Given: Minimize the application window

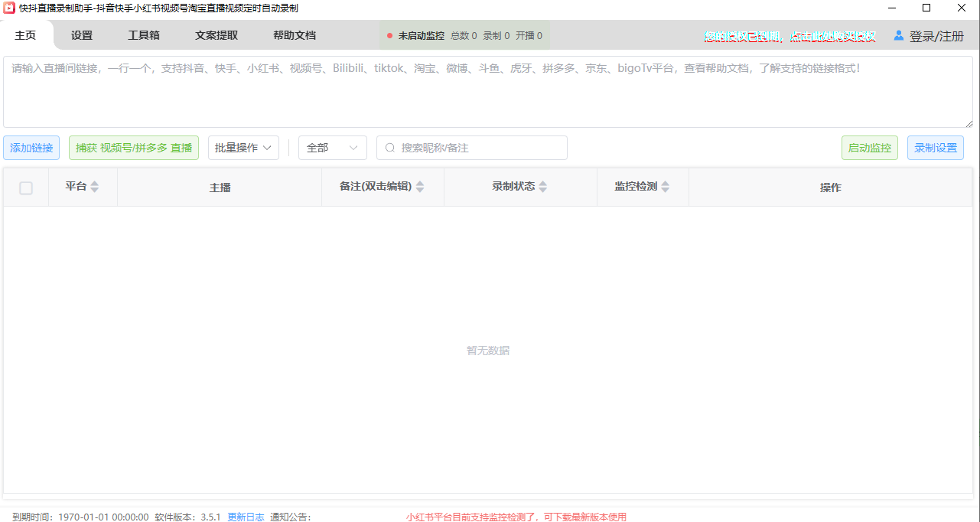Looking at the screenshot, I should tap(891, 8).
